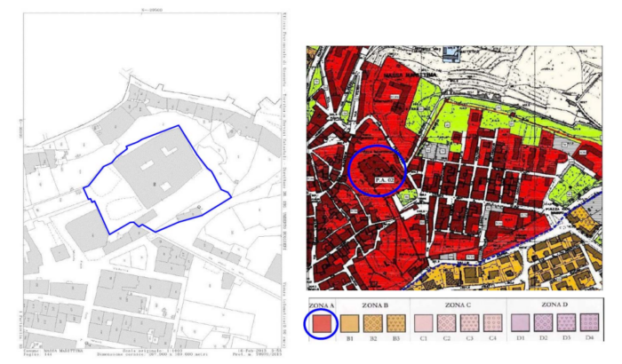Viewport: 622px width, 364px height.
Task: Select the B1 orange legend swatch
Action: (x=351, y=324)
